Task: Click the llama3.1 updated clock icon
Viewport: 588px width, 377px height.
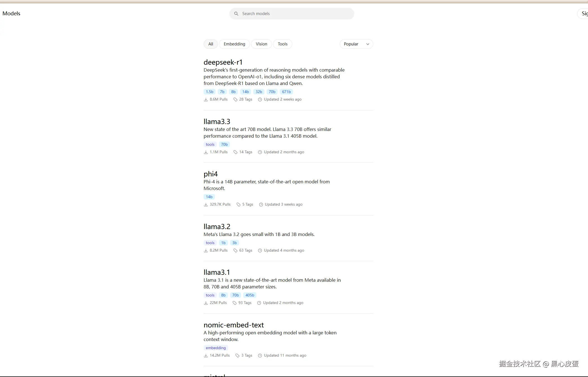Action: coord(259,303)
